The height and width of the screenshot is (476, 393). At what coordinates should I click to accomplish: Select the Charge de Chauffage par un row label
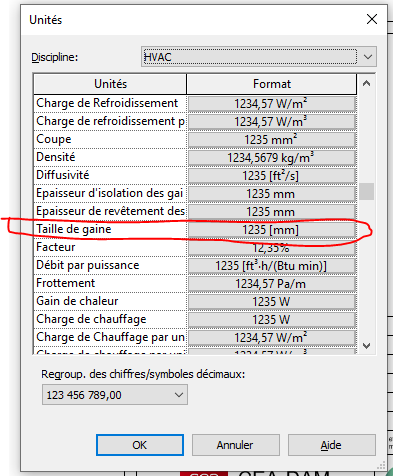[x=110, y=337]
